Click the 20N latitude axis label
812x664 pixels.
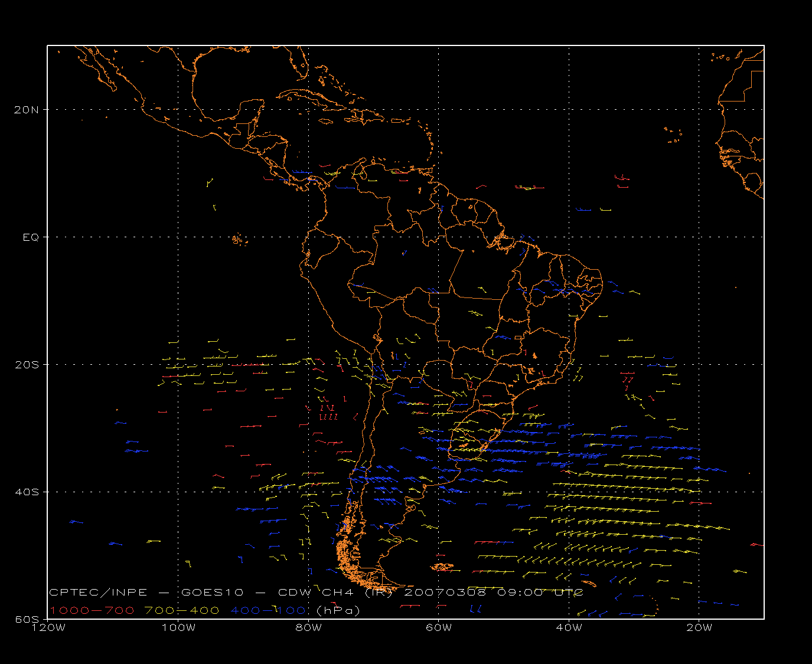click(26, 110)
